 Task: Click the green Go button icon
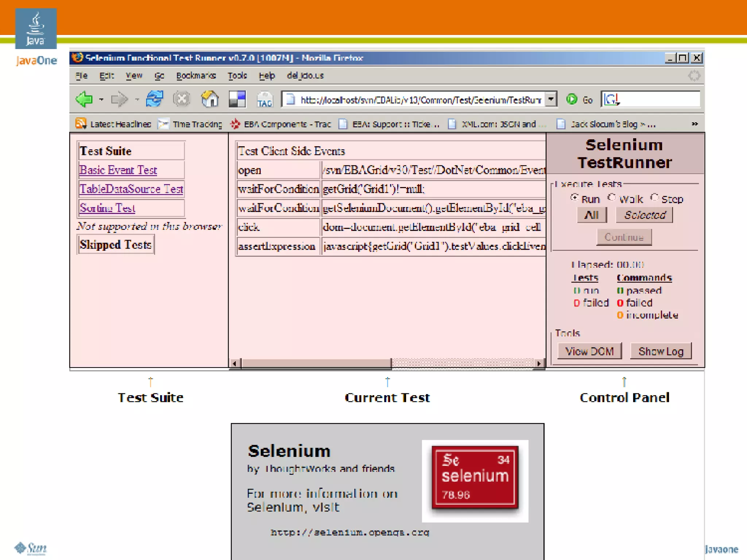click(572, 99)
